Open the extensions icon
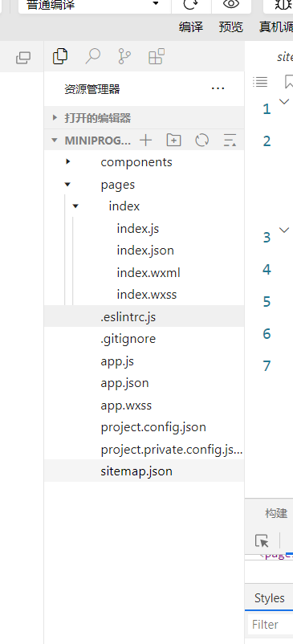This screenshot has width=293, height=644. [x=157, y=56]
